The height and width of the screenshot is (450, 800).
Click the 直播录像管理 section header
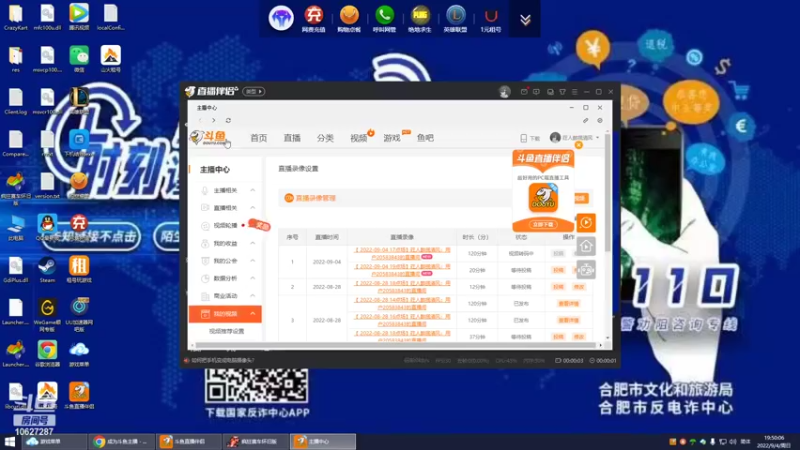(x=310, y=198)
